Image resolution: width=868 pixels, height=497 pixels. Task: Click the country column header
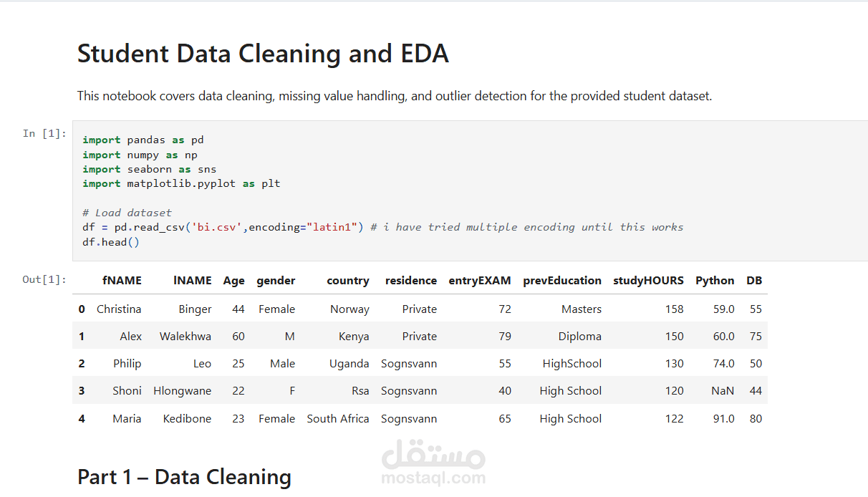(x=347, y=281)
